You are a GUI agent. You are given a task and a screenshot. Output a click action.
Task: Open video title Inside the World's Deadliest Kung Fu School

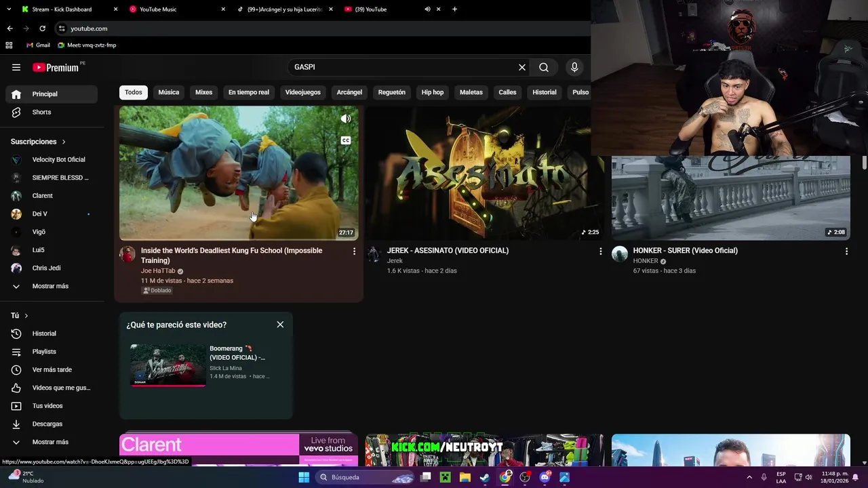tap(232, 256)
